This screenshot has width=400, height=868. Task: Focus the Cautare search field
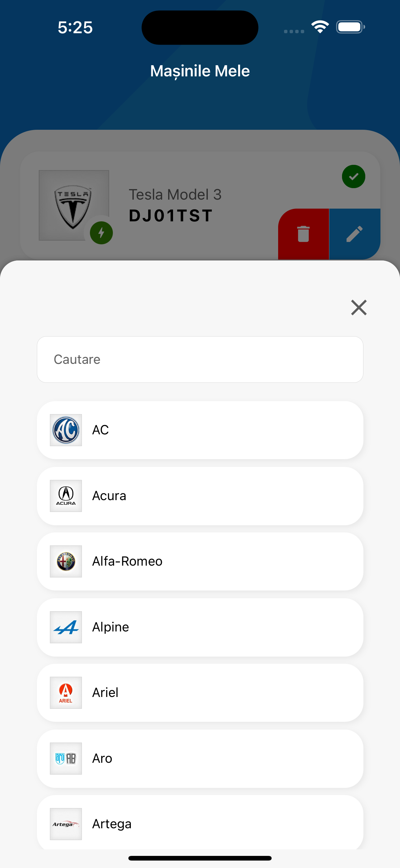(x=200, y=359)
